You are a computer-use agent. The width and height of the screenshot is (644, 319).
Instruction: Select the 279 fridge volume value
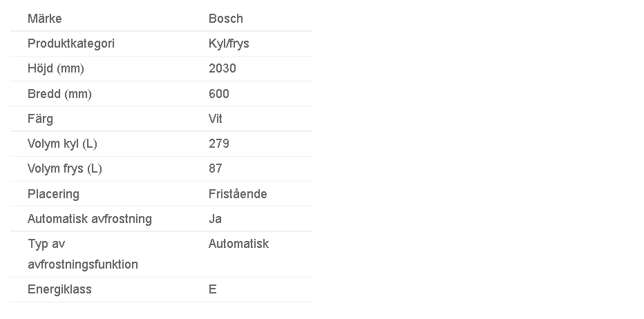[x=219, y=144]
